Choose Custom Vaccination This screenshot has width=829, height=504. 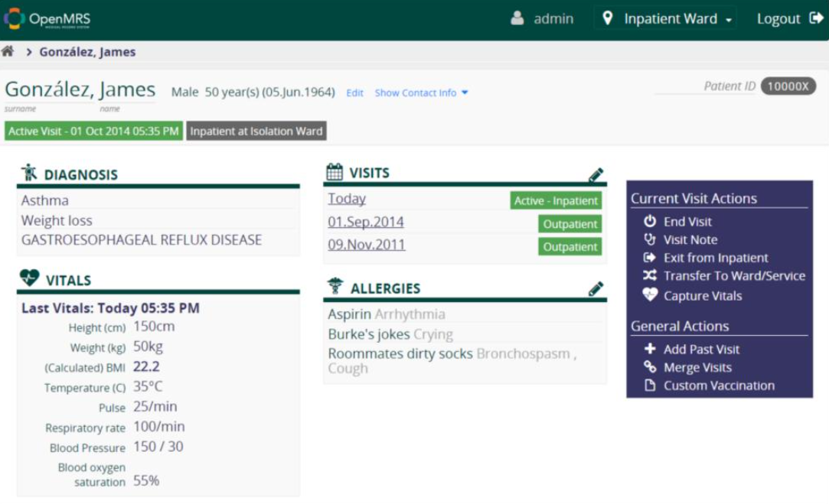(x=719, y=385)
